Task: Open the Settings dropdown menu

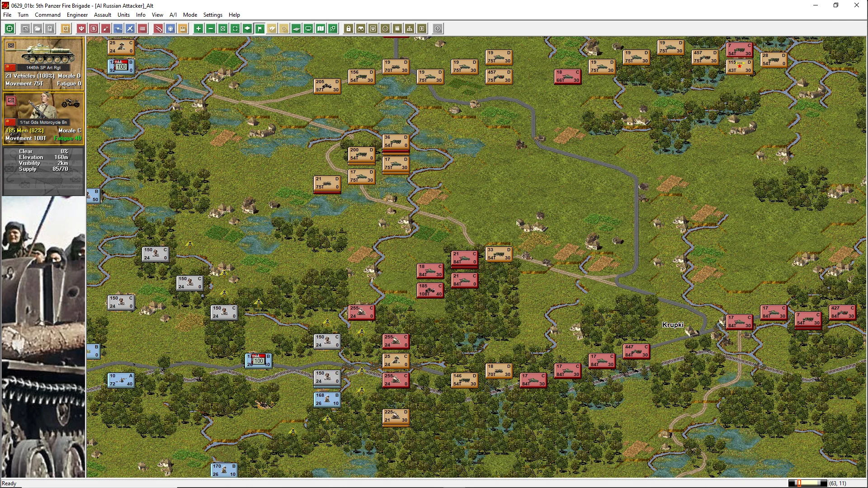Action: point(212,15)
